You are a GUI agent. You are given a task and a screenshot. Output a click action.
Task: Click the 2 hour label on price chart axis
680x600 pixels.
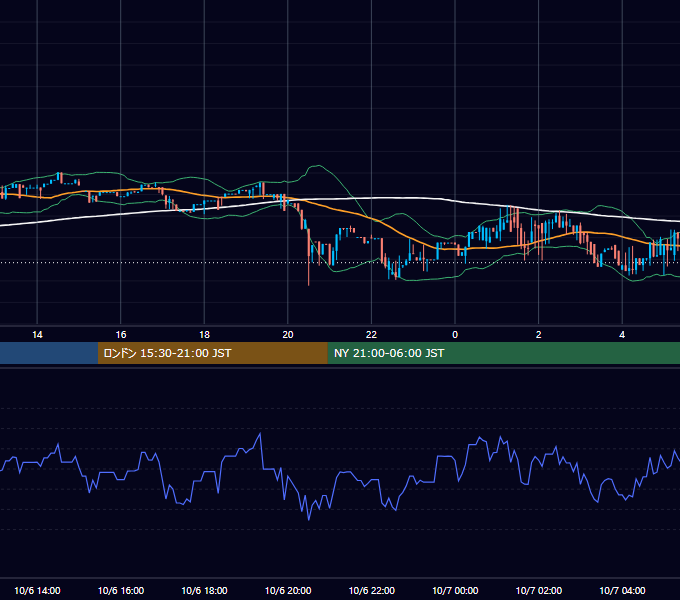539,335
